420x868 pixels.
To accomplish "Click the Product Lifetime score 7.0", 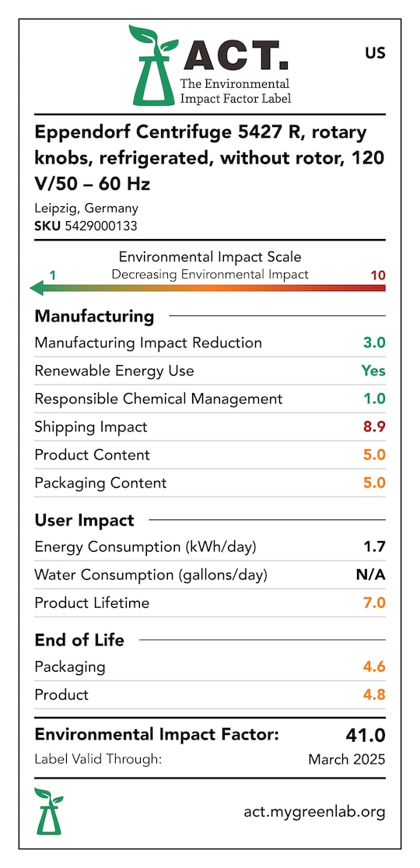I will (x=374, y=603).
